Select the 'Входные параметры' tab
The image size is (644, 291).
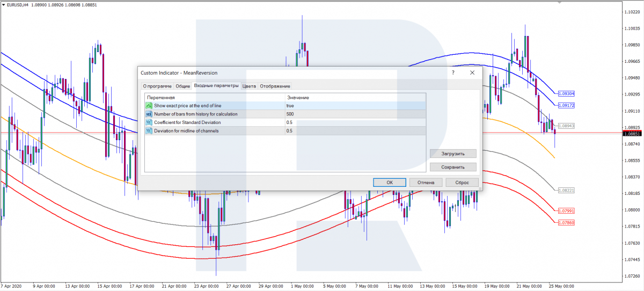tap(216, 86)
